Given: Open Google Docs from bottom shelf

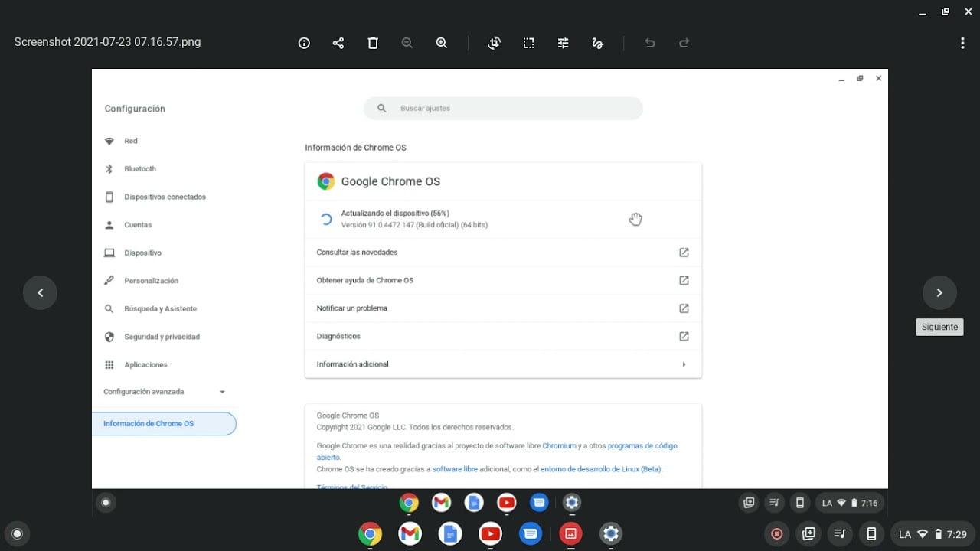Looking at the screenshot, I should point(450,534).
